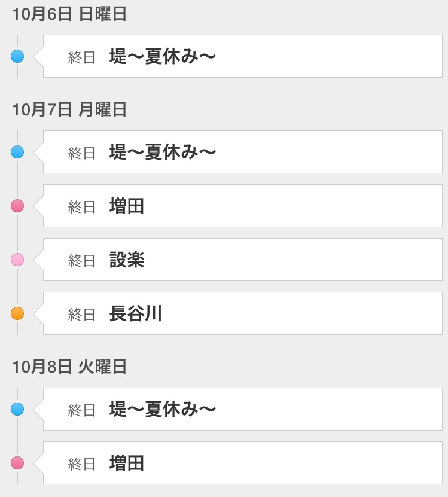The image size is (448, 497).
Task: Click light pink dot beside 設楽
Action: tap(17, 260)
